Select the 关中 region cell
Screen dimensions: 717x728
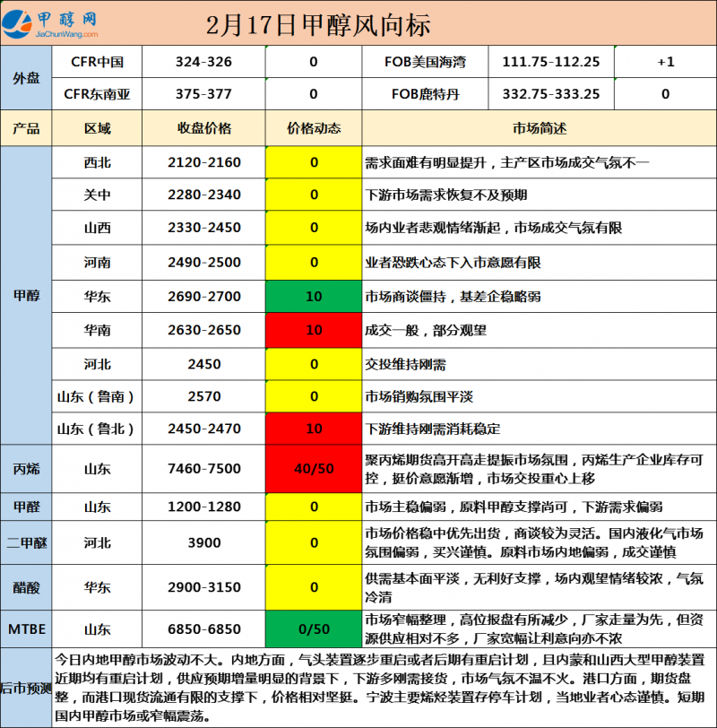click(x=97, y=195)
